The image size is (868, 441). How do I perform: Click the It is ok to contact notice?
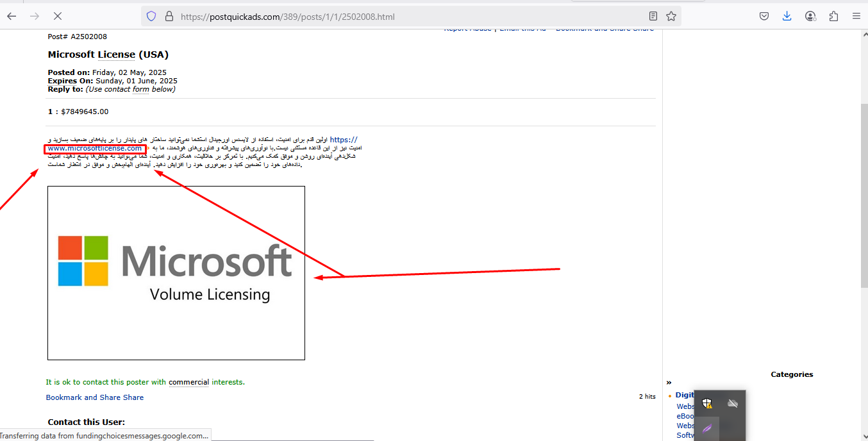146,382
